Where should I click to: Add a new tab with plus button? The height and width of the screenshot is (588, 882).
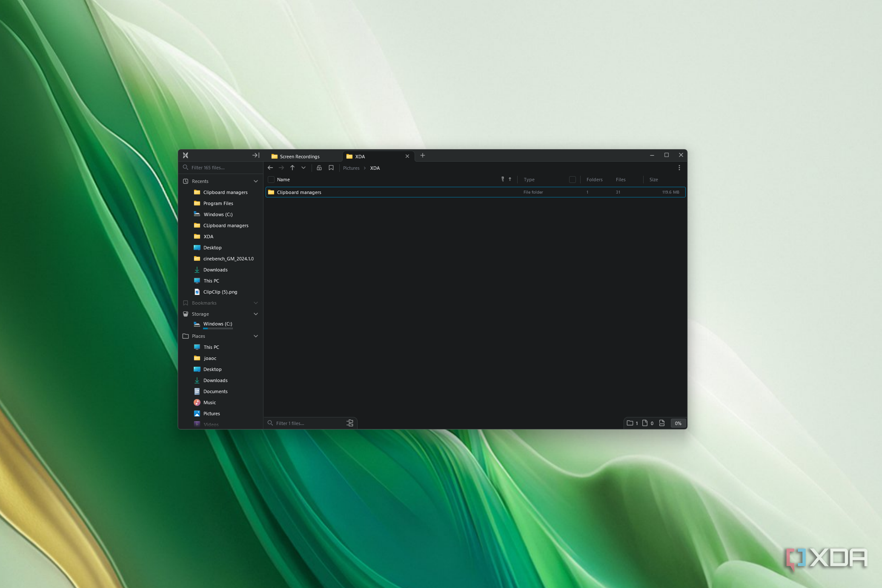423,155
